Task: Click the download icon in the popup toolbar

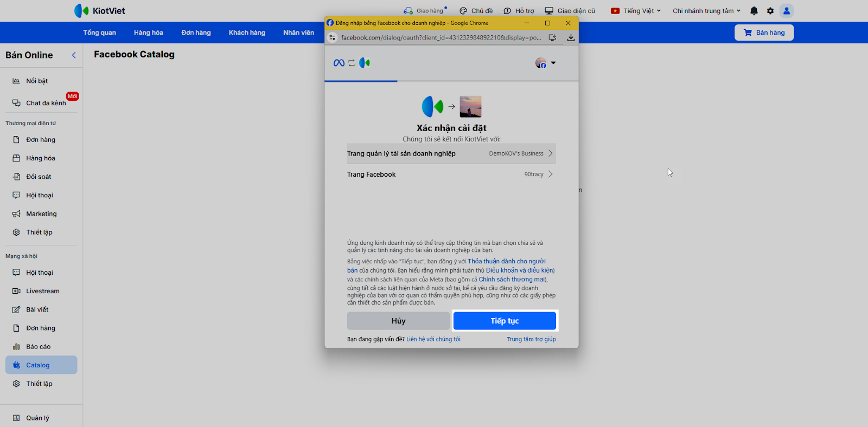Action: [x=571, y=37]
